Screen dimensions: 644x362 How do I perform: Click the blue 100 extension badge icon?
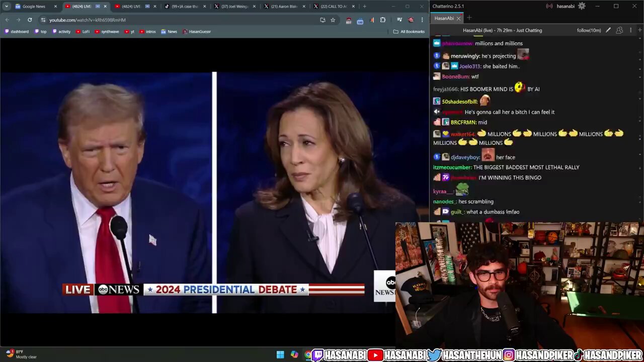(x=360, y=20)
